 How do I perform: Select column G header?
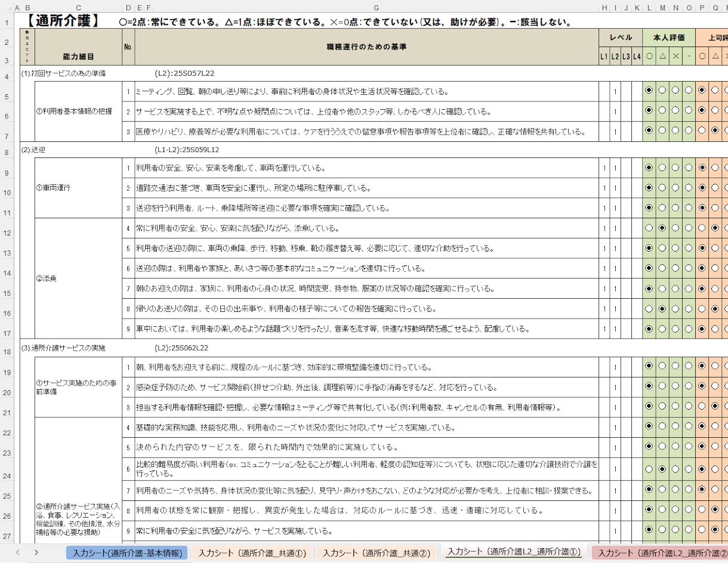(x=376, y=7)
